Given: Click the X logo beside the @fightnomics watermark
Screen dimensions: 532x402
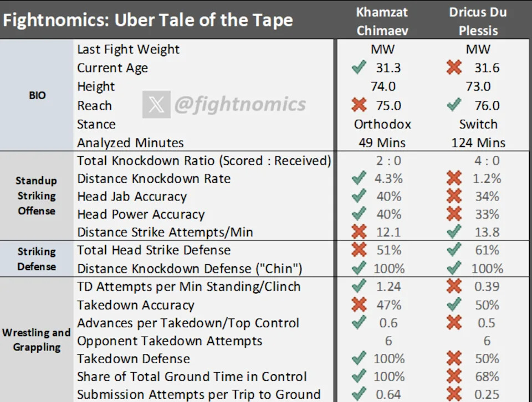Looking at the screenshot, I should 156,105.
